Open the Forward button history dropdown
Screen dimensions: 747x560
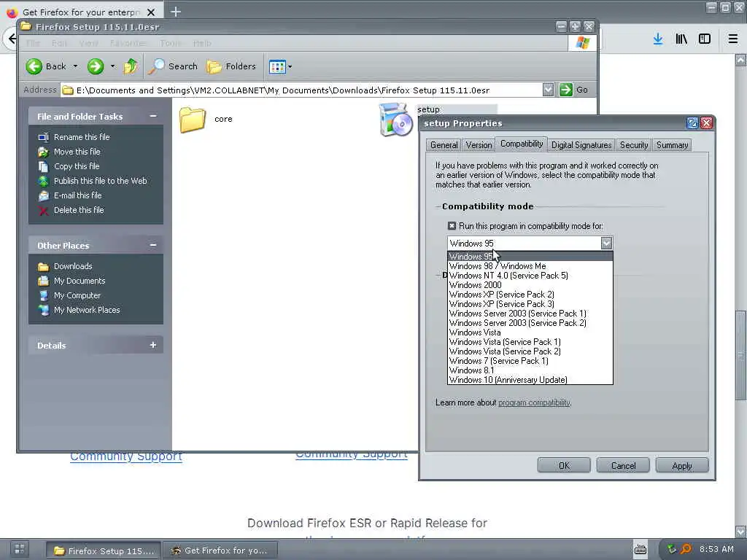(113, 66)
